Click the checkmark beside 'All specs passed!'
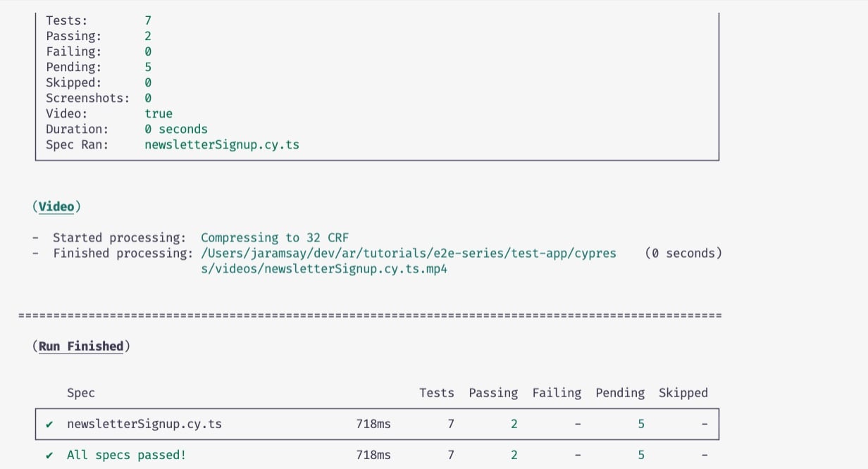868x469 pixels. (49, 455)
